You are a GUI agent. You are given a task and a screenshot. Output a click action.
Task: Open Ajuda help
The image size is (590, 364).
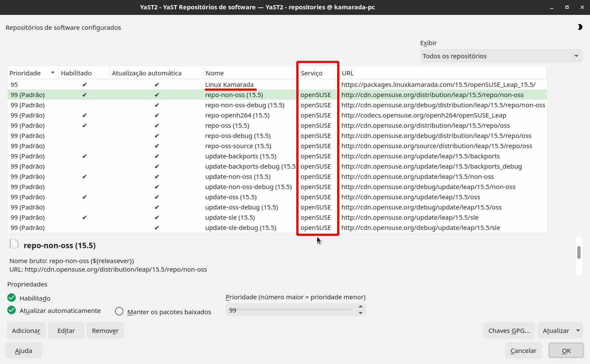coord(23,351)
